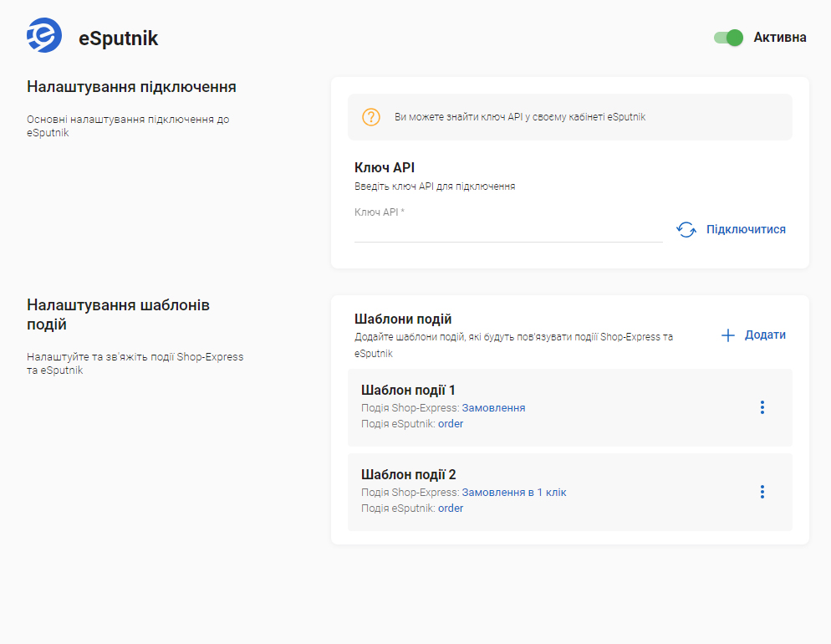Select the Шаблон події 1 title
Viewport: 831px width, 644px height.
408,390
